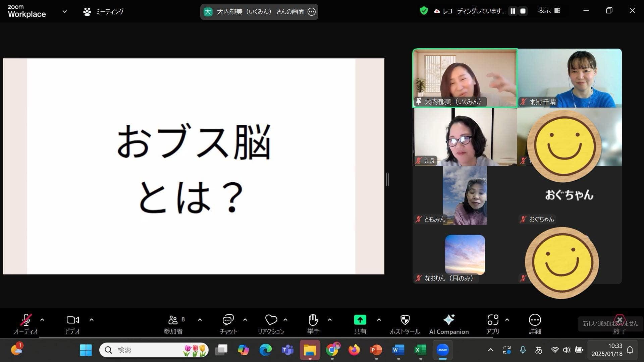Expand audio options chevron next to オーディオ
Viewport: 644px width, 362px height.
tap(42, 320)
